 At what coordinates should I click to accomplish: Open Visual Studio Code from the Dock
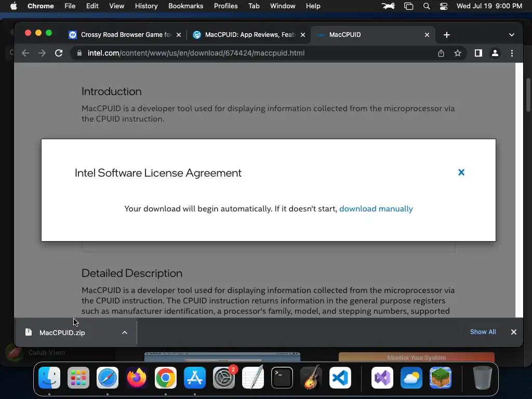[x=340, y=378]
